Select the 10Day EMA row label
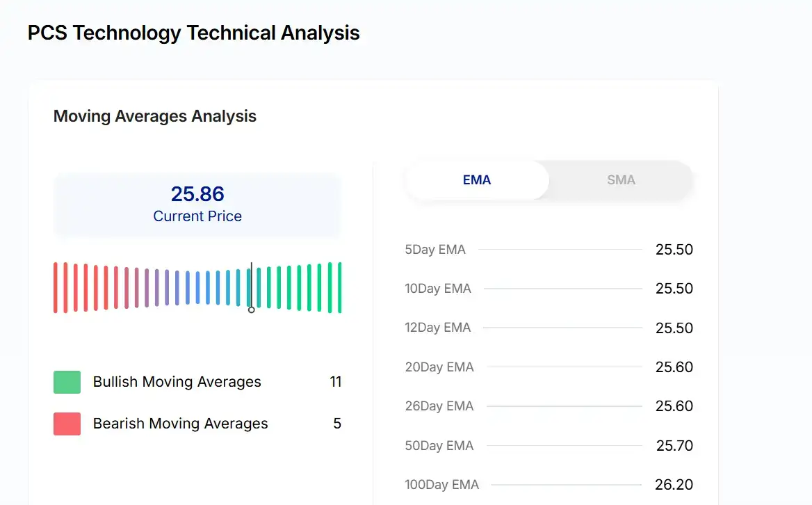This screenshot has width=812, height=505. click(438, 289)
